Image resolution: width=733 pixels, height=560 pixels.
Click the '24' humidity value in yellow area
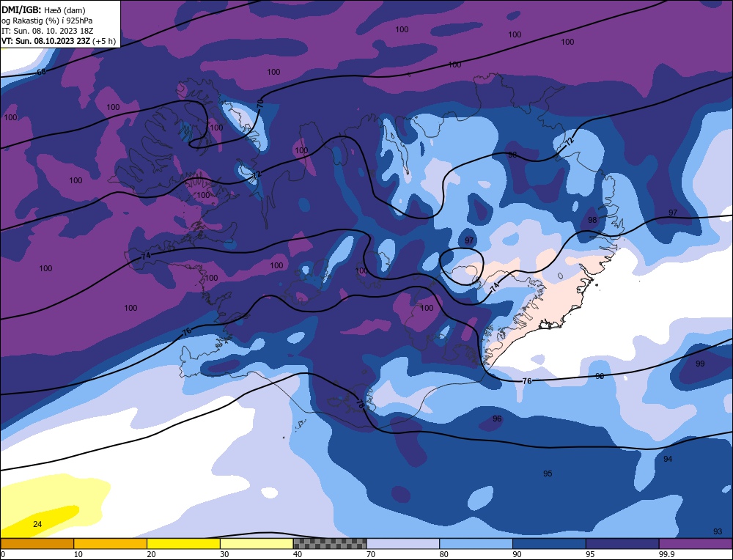(37, 524)
